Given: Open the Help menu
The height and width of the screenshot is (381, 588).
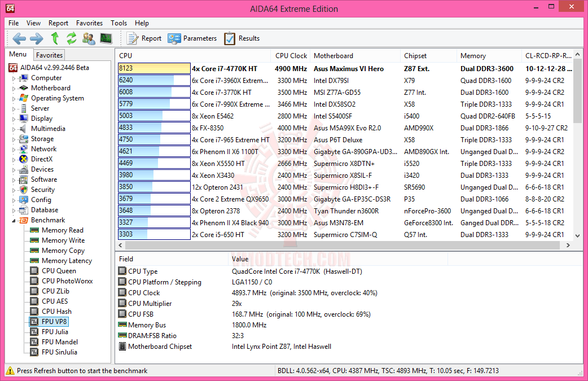Looking at the screenshot, I should coord(142,23).
